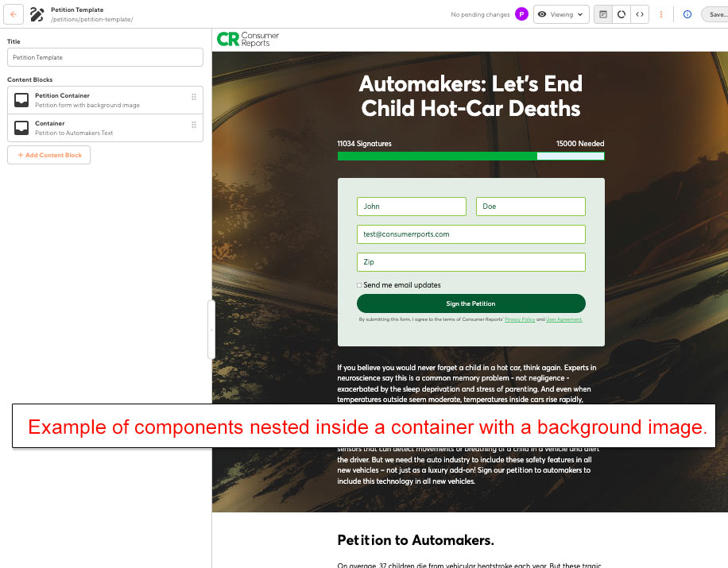Open the code view icon
Image resolution: width=728 pixels, height=568 pixels.
point(639,14)
